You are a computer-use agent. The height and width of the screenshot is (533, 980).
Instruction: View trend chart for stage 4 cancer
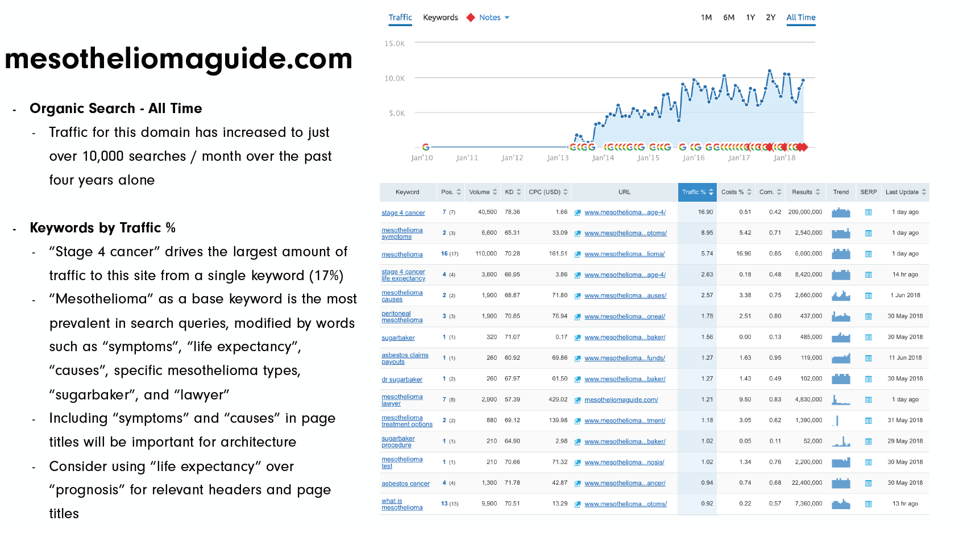pyautogui.click(x=841, y=213)
